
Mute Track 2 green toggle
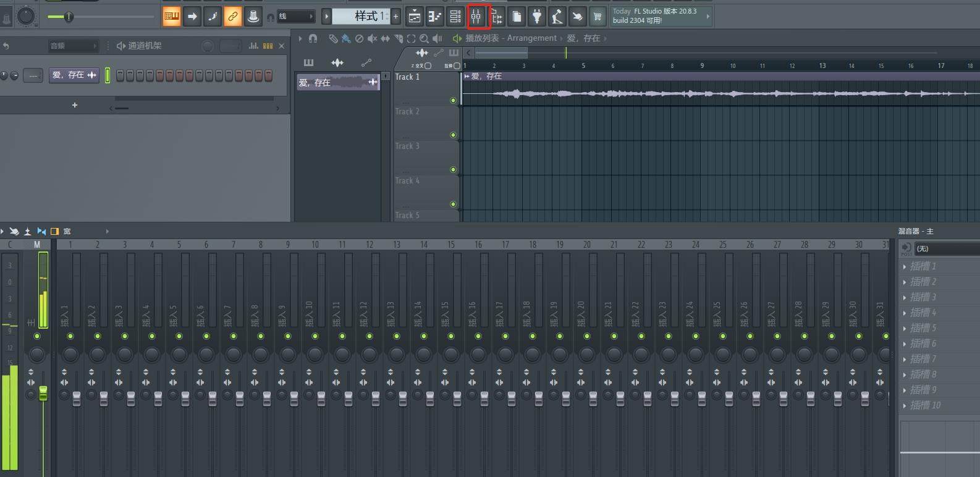(x=453, y=135)
